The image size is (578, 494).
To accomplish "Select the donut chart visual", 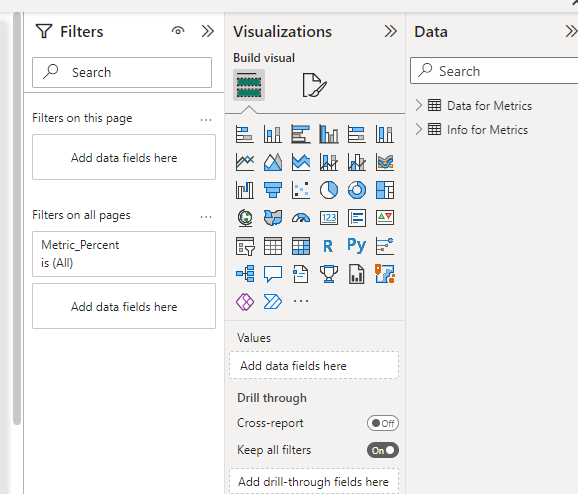I will click(357, 190).
